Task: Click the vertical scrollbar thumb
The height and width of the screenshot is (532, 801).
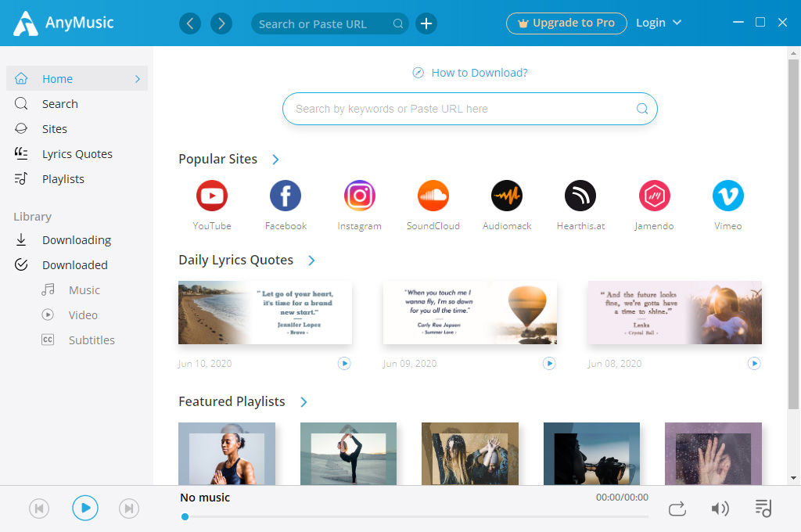Action: 793,234
